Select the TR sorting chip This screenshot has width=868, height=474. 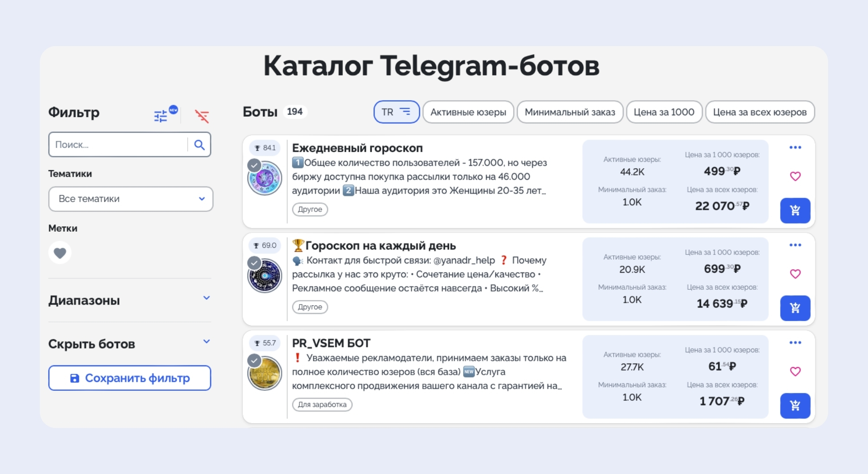[x=396, y=112]
